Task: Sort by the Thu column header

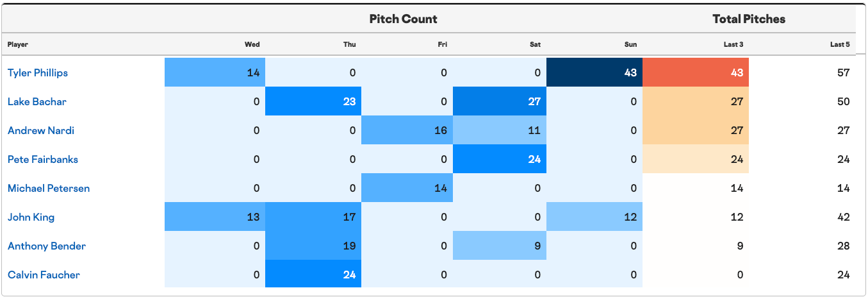Action: click(x=349, y=44)
